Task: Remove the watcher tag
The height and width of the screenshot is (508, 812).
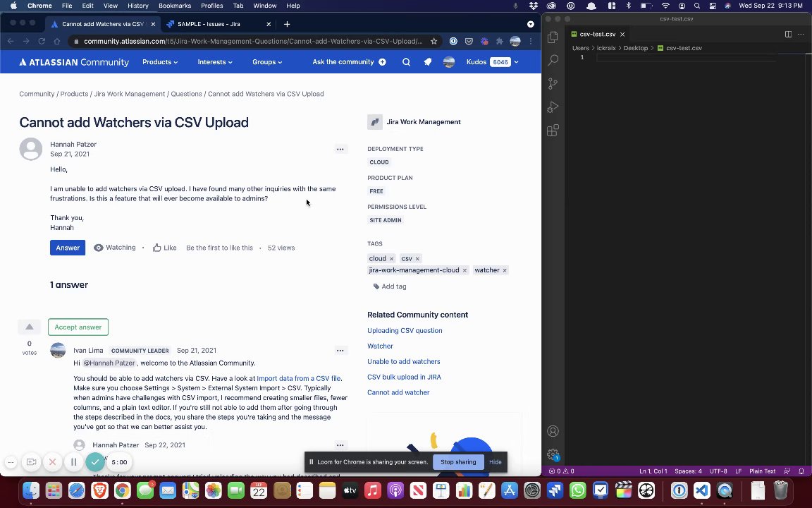Action: [505, 270]
